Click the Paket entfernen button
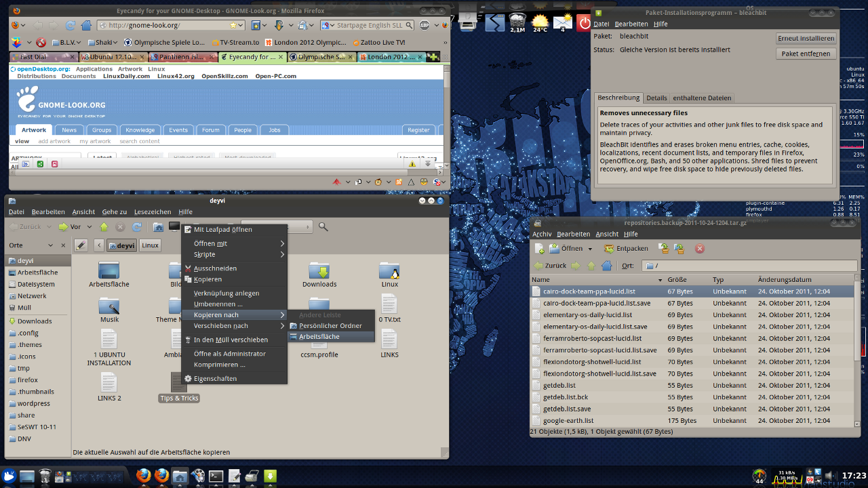 806,54
